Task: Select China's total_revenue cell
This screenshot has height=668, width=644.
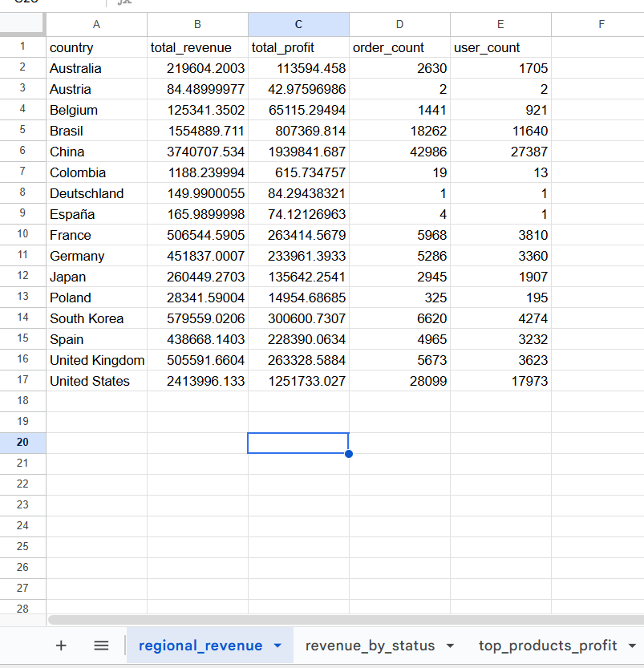Action: pyautogui.click(x=197, y=152)
